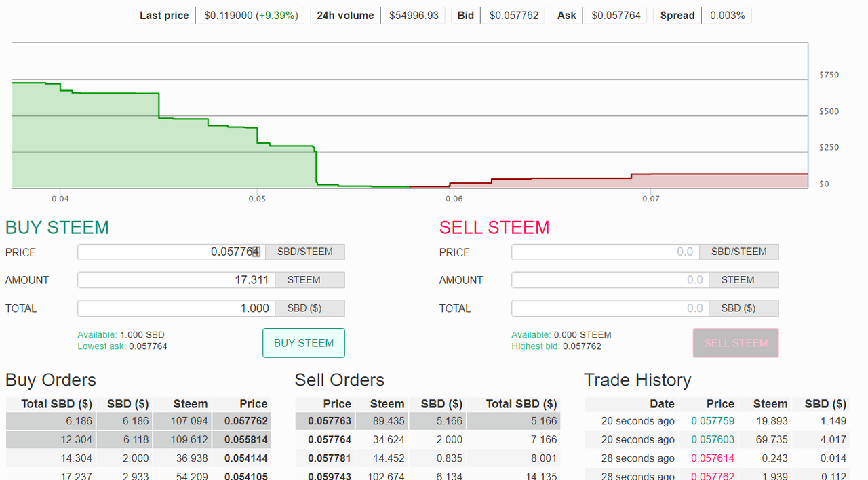Click the Sell Orders heading
This screenshot has height=480, width=868.
[x=340, y=380]
